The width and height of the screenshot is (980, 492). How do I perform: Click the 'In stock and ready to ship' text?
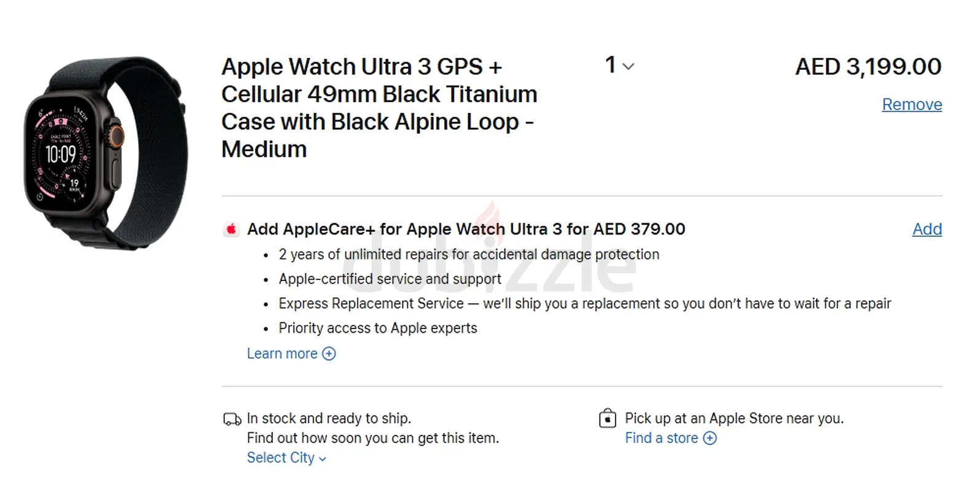pos(329,418)
